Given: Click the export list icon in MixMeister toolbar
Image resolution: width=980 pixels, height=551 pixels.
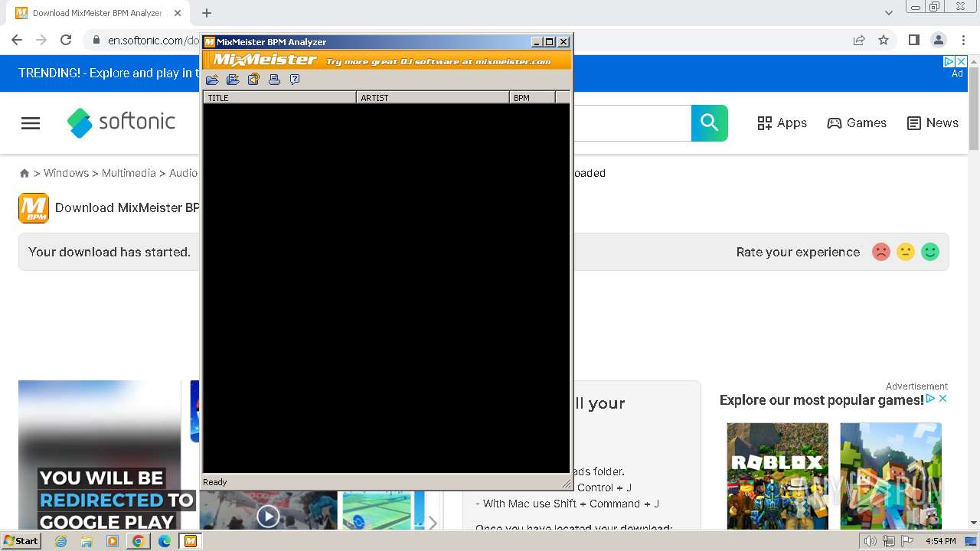Looking at the screenshot, I should pyautogui.click(x=233, y=80).
